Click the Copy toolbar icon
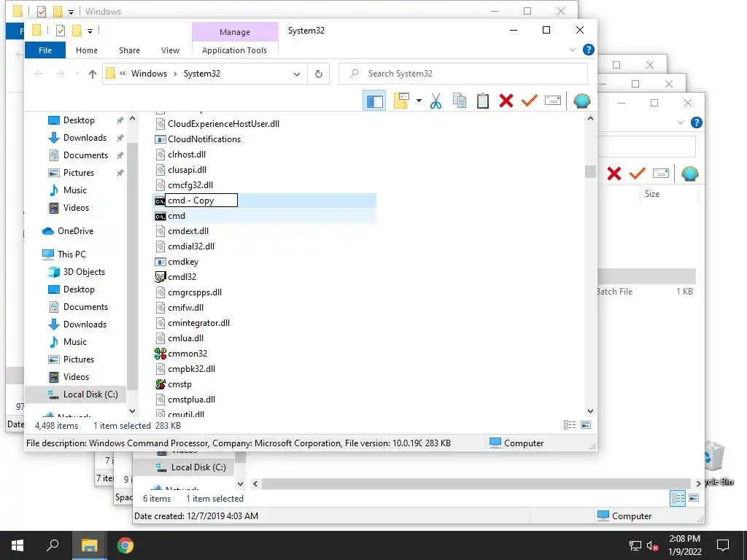The width and height of the screenshot is (747, 560). (460, 101)
